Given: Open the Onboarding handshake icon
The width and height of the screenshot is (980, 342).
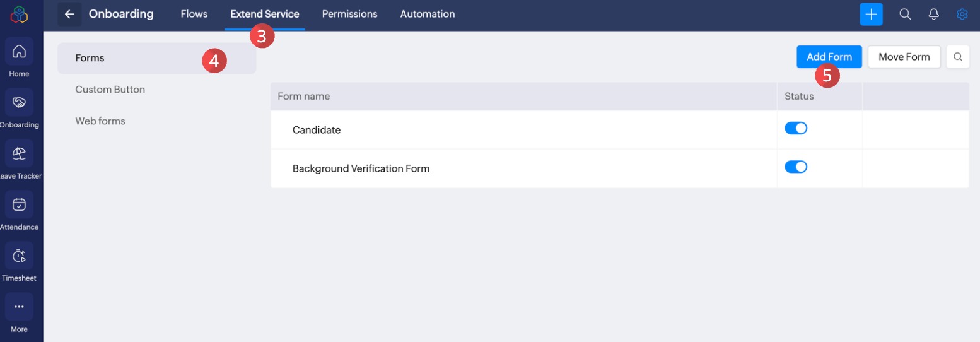Looking at the screenshot, I should point(19,102).
